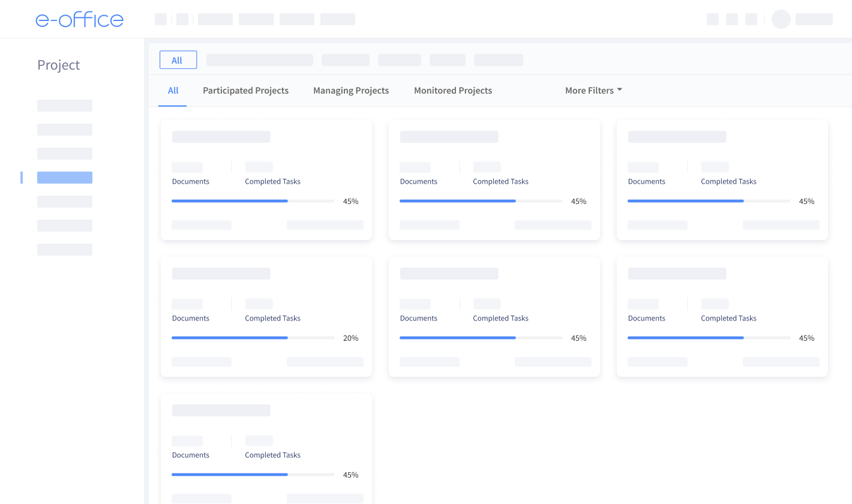Click the username placeholder beside the avatar

tap(814, 19)
